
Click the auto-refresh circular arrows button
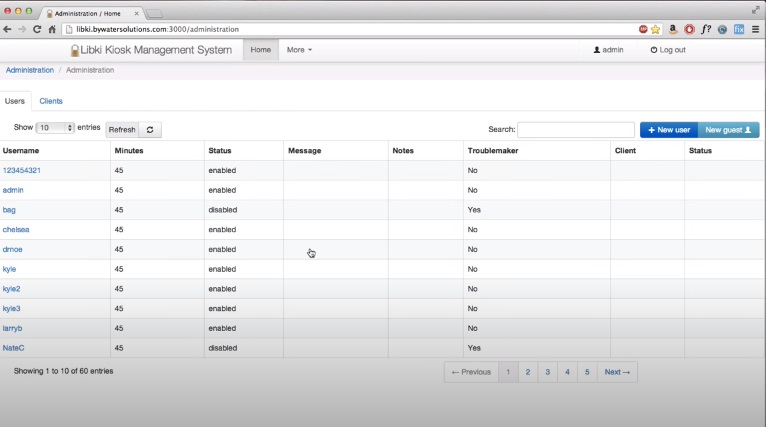[x=150, y=130]
